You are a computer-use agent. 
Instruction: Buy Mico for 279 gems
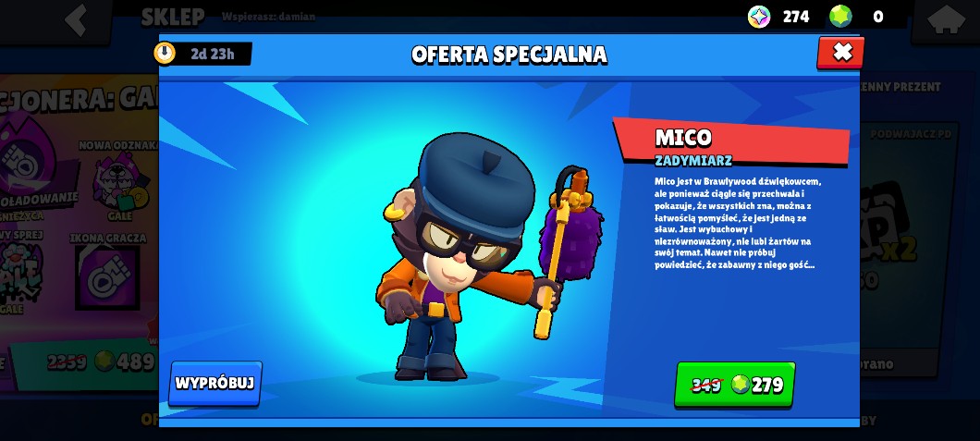click(x=734, y=385)
